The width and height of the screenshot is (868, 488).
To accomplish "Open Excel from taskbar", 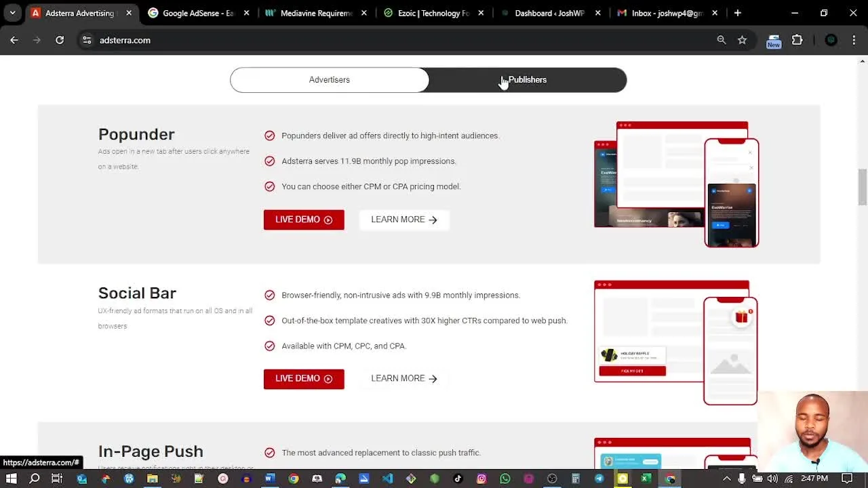I will pyautogui.click(x=646, y=479).
